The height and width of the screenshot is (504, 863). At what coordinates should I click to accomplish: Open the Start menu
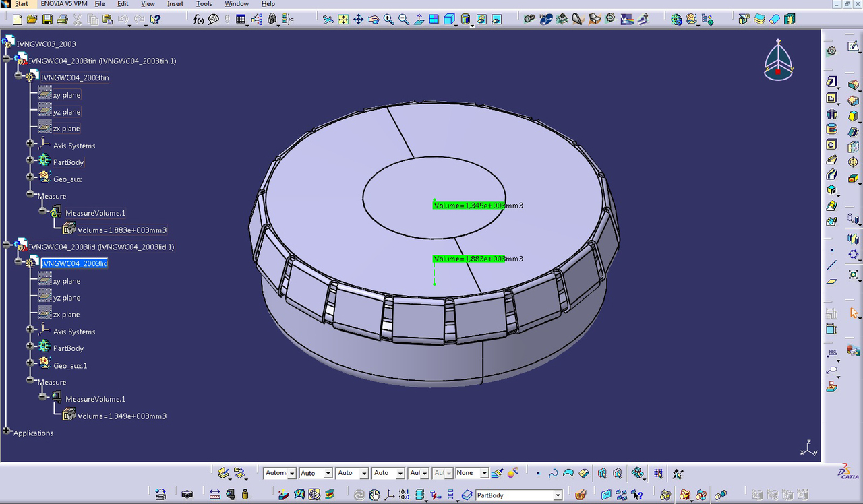click(x=22, y=4)
